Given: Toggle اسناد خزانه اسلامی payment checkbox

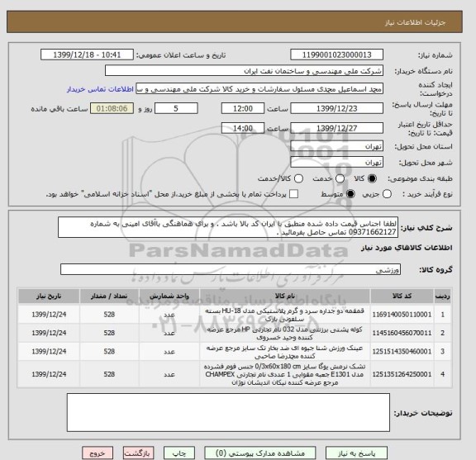Looking at the screenshot, I should pos(293,194).
